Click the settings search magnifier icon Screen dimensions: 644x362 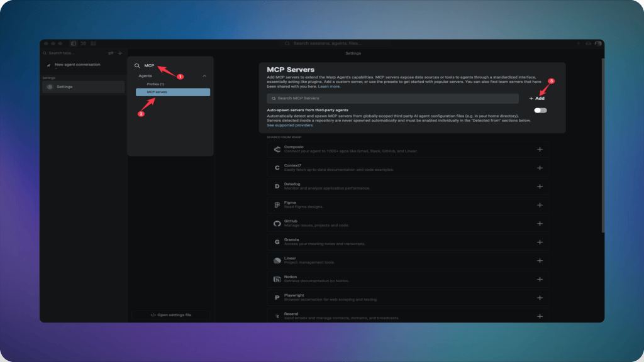pyautogui.click(x=137, y=65)
